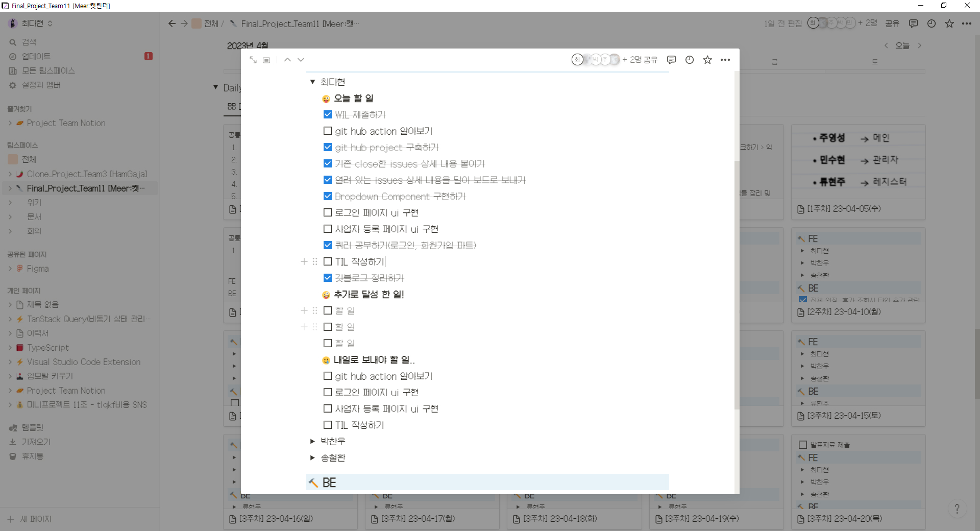Expand the 박찬우 toggle in the modal
The height and width of the screenshot is (531, 980).
click(x=312, y=441)
